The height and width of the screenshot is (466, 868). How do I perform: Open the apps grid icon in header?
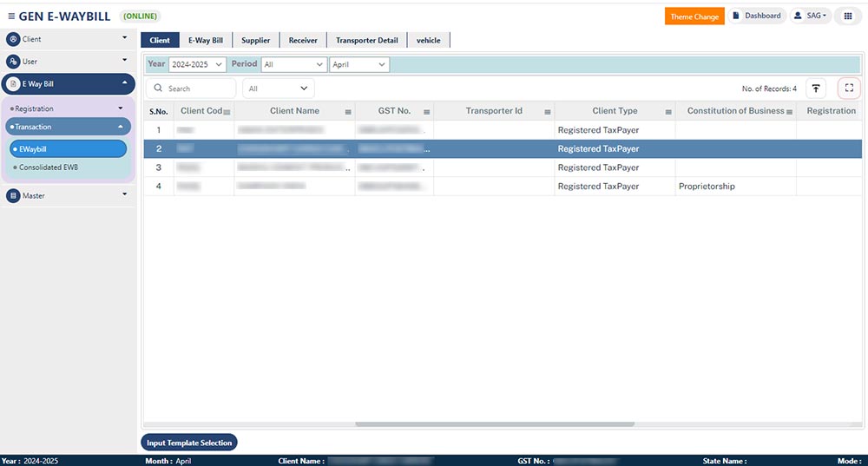tap(848, 16)
